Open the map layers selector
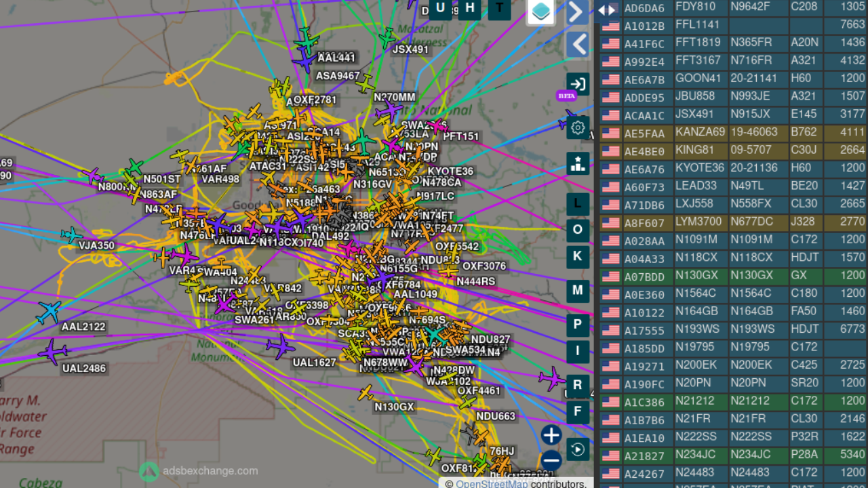The image size is (868, 488). click(541, 12)
